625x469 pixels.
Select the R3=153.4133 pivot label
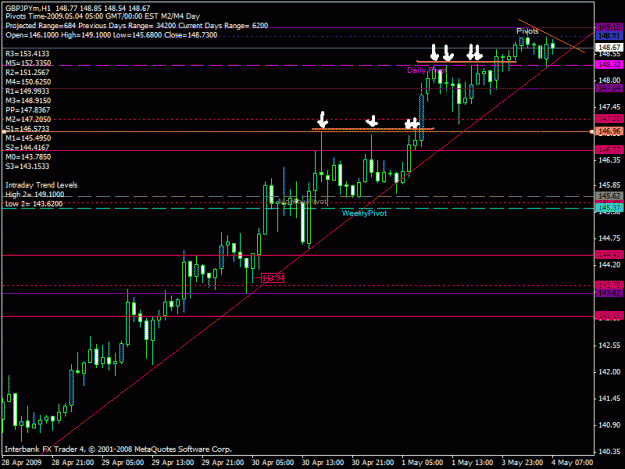click(x=28, y=54)
